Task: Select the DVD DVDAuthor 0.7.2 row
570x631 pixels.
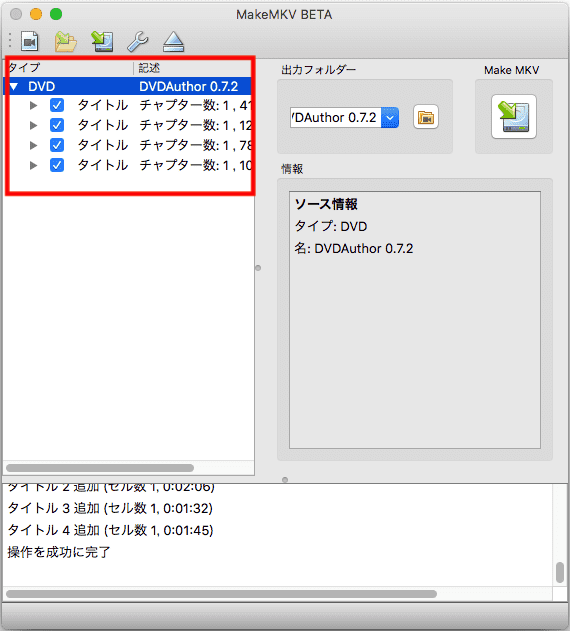Action: [x=127, y=87]
